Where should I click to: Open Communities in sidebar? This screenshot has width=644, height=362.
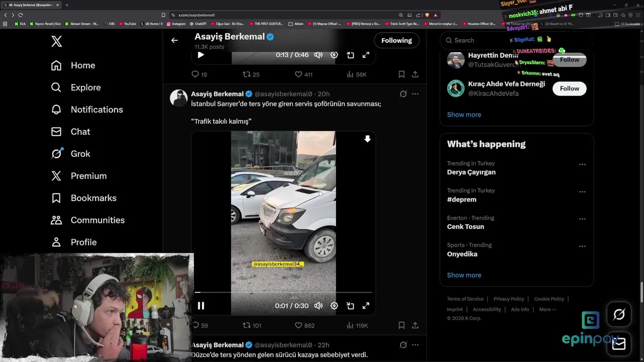tap(88, 220)
